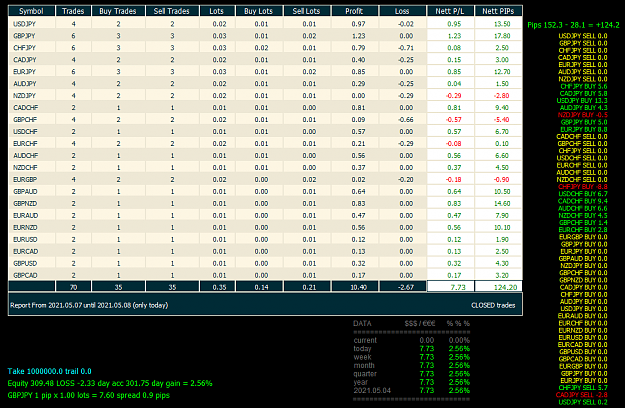Click the current row in DATA panel
This screenshot has height=408, width=625.
[412, 340]
